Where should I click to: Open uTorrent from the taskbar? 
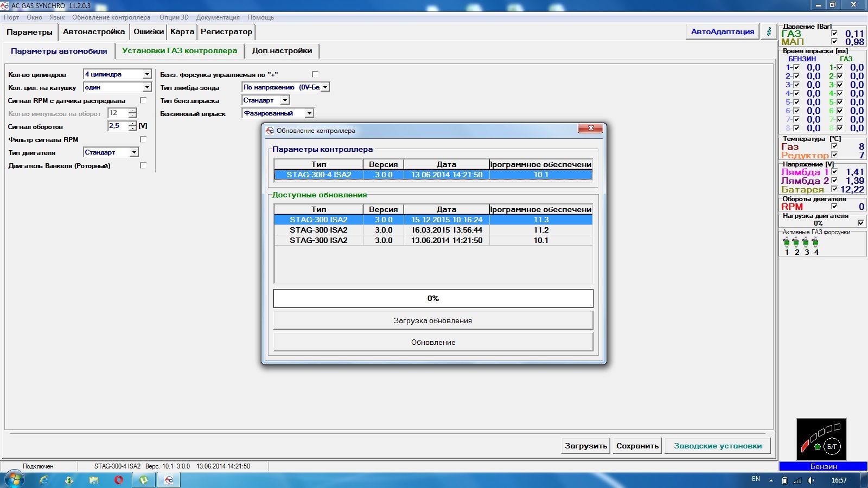[144, 480]
